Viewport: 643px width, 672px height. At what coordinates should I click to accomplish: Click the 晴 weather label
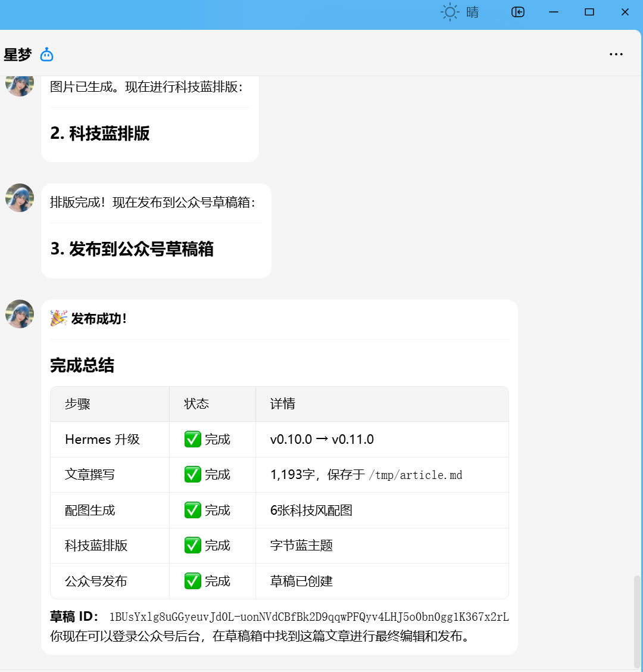click(472, 12)
